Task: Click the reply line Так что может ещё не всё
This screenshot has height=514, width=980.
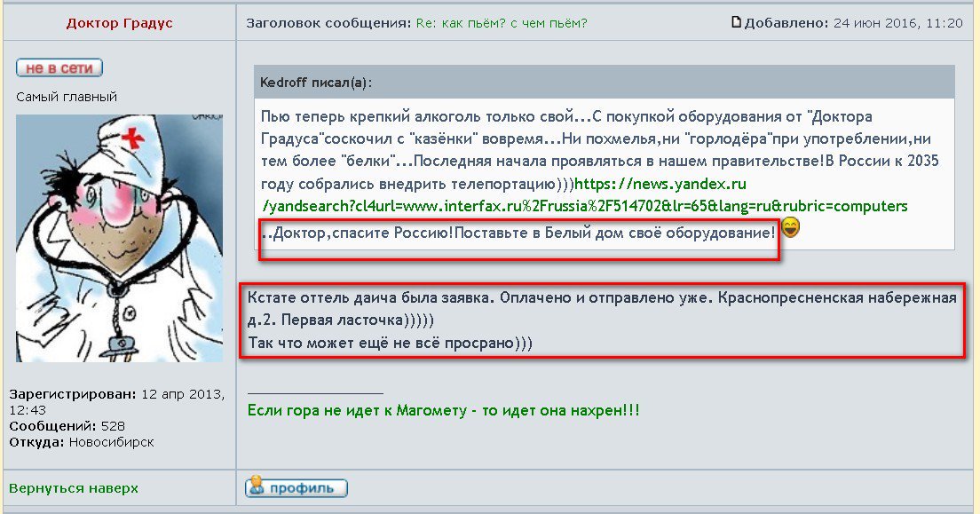Action: point(390,343)
